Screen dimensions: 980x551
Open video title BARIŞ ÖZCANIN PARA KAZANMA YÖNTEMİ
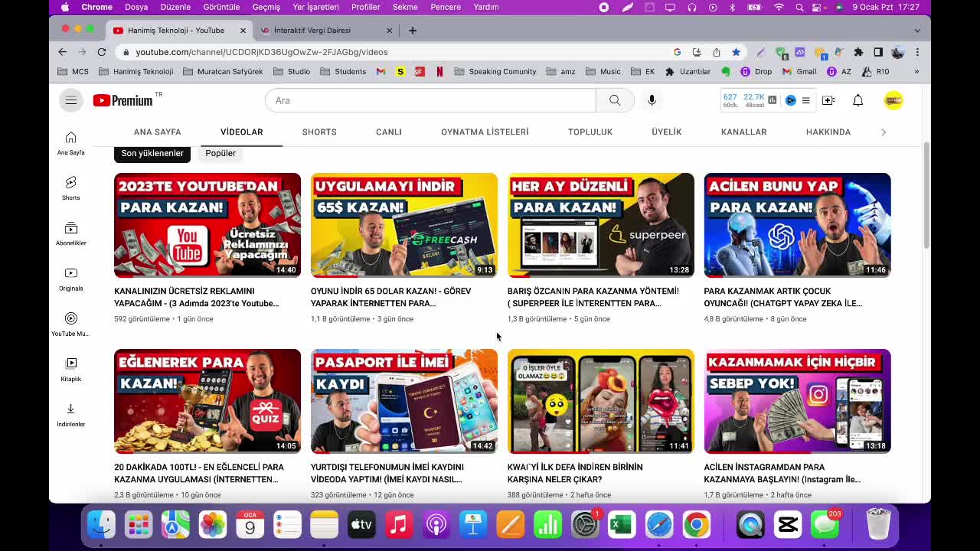[x=593, y=297]
